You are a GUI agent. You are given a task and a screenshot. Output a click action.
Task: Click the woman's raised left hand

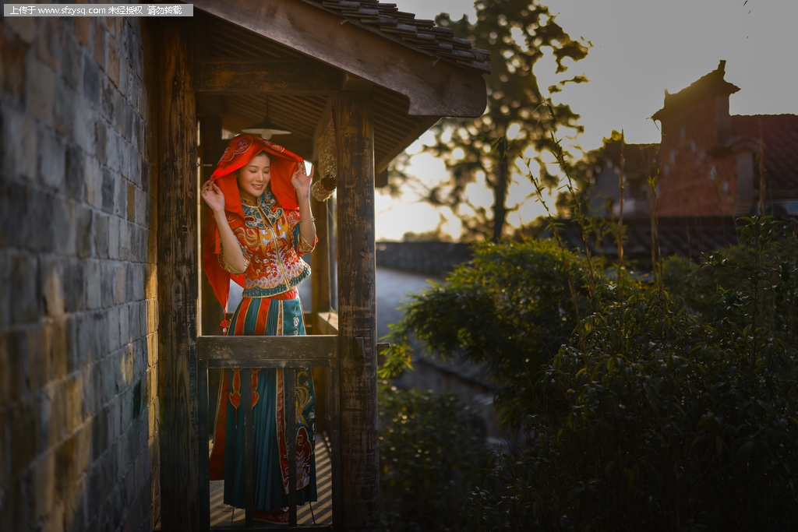point(302,178)
